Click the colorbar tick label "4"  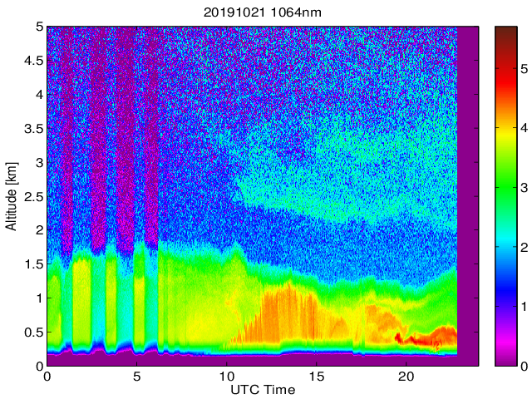[525, 128]
